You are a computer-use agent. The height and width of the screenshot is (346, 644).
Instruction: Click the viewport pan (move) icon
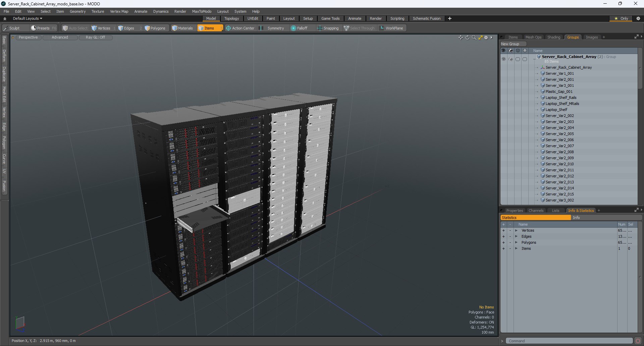tap(461, 38)
